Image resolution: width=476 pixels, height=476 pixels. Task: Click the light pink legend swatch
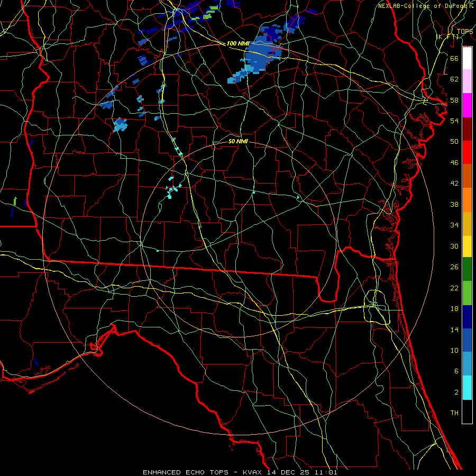pos(467,81)
